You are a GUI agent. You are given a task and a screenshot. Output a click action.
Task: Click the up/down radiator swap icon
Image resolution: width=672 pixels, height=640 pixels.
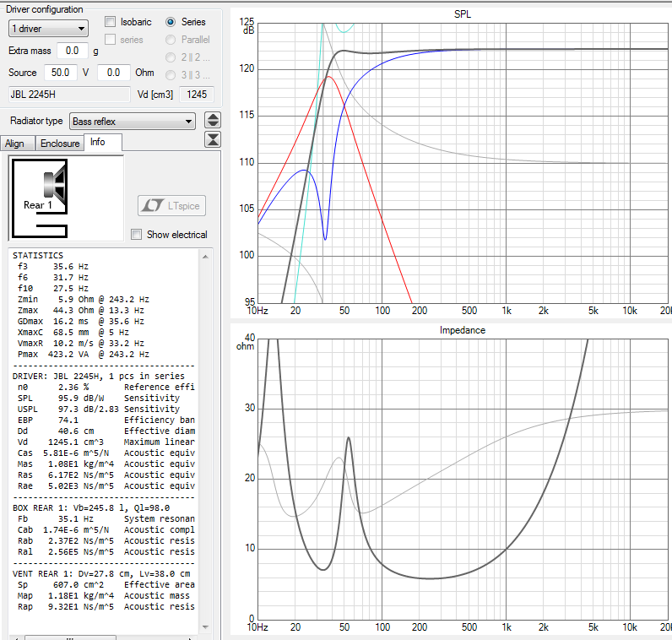[x=213, y=121]
